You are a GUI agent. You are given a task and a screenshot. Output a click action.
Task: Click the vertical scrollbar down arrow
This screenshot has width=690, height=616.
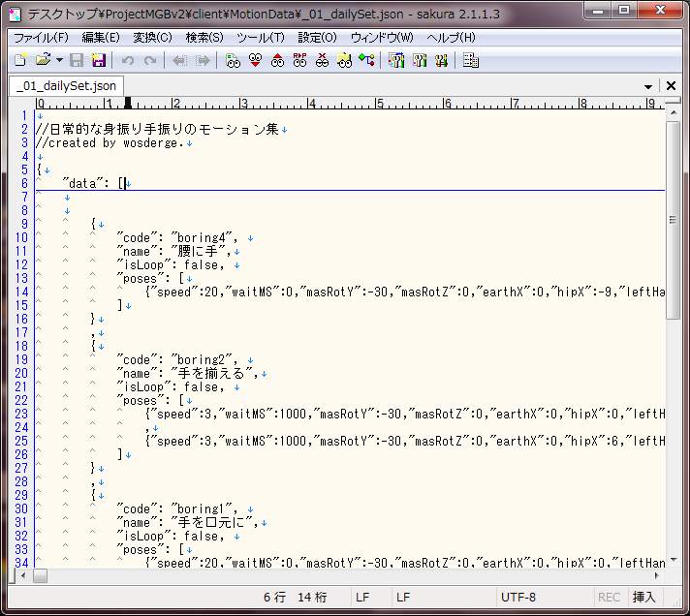click(x=674, y=559)
